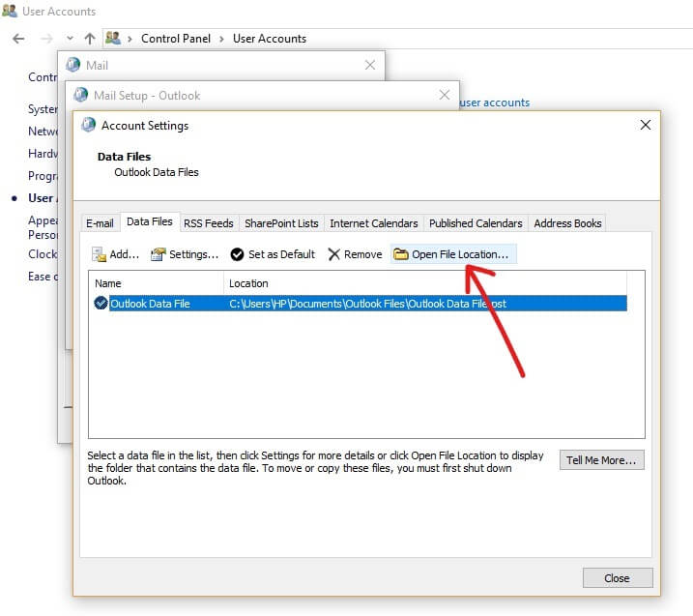Switch to the E-mail tab
The height and width of the screenshot is (616, 693).
pos(100,223)
